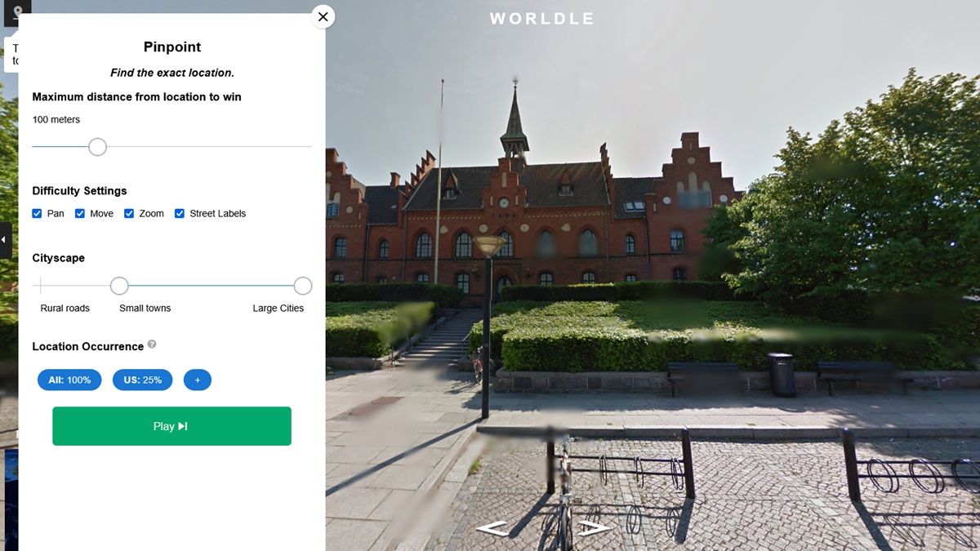980x551 pixels.
Task: Toggle the Zoom checkbox
Action: point(129,214)
